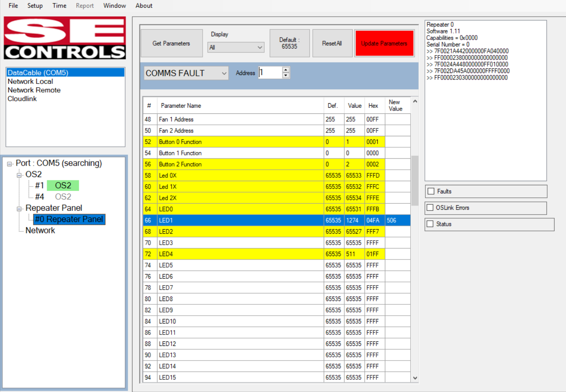Click the Hex column header
566x392 pixels.
374,106
